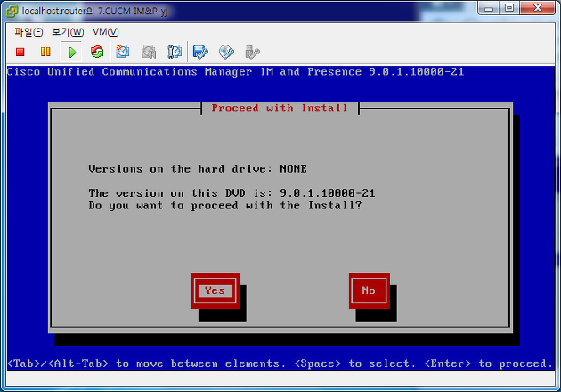Click 'Versions on the hard drive: NONE' text

click(x=198, y=169)
